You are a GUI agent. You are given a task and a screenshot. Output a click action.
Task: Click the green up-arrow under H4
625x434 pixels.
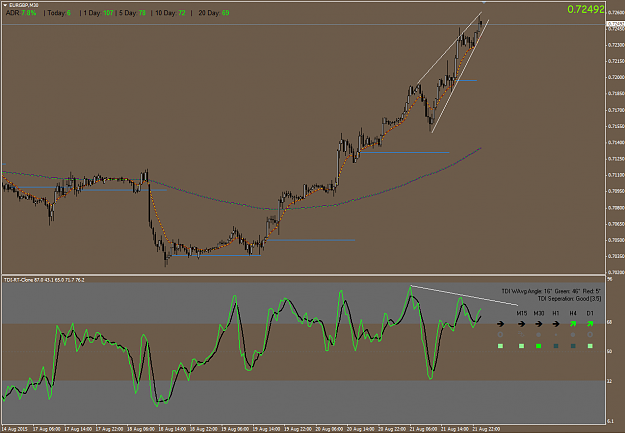click(573, 324)
